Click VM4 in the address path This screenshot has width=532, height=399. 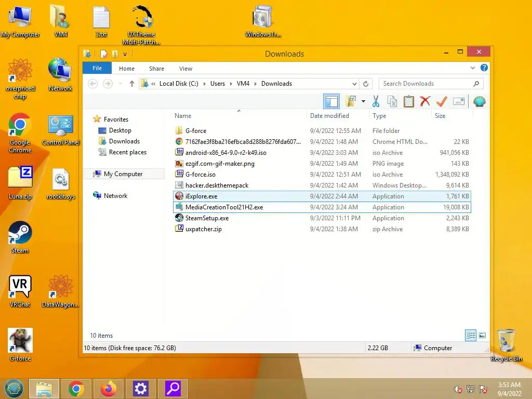(243, 84)
